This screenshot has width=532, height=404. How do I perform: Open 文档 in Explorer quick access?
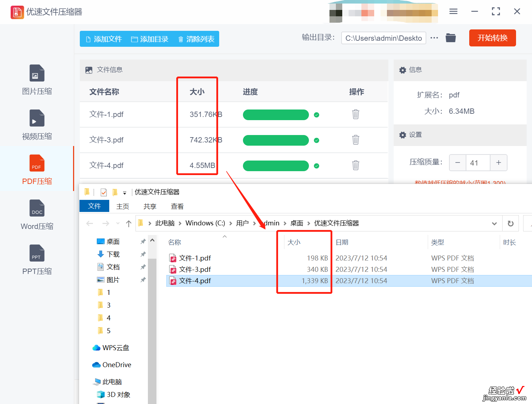point(113,267)
